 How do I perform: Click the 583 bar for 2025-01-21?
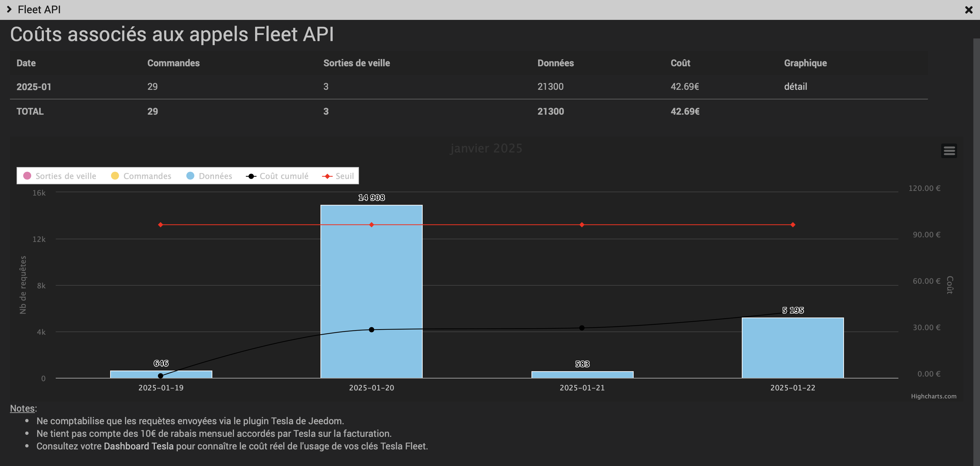(582, 375)
